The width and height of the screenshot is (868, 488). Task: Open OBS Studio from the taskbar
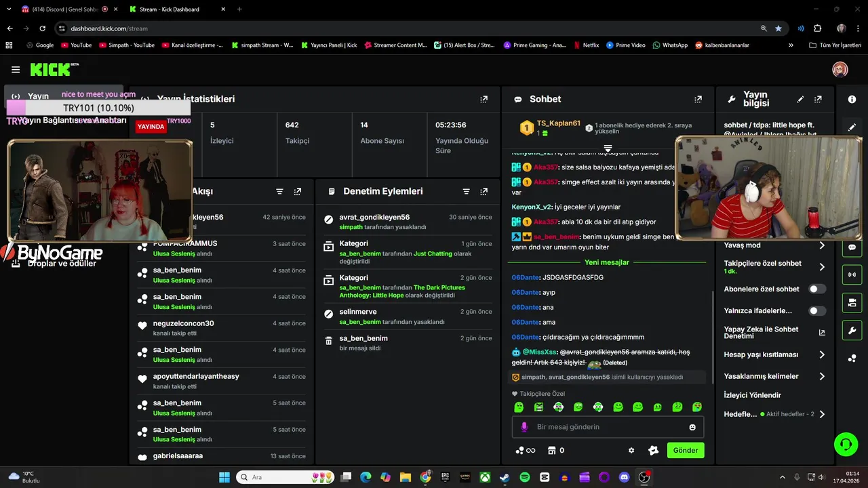click(644, 477)
